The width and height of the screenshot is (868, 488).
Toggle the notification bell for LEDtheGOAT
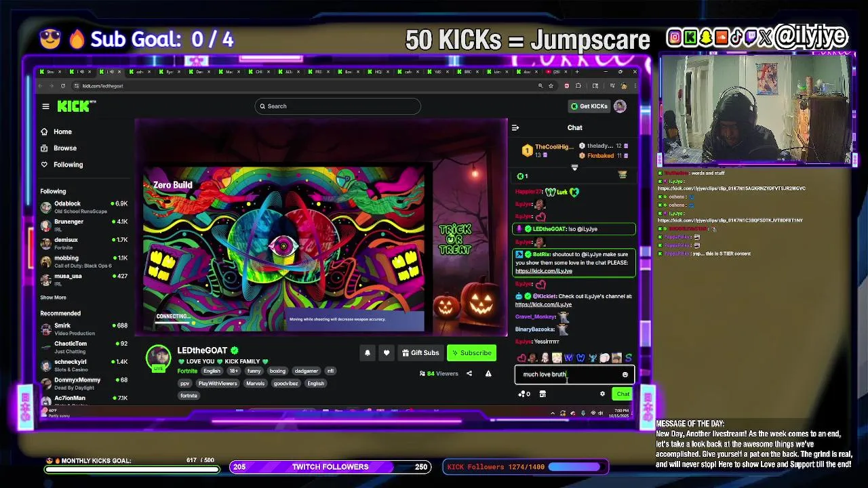[x=368, y=352]
